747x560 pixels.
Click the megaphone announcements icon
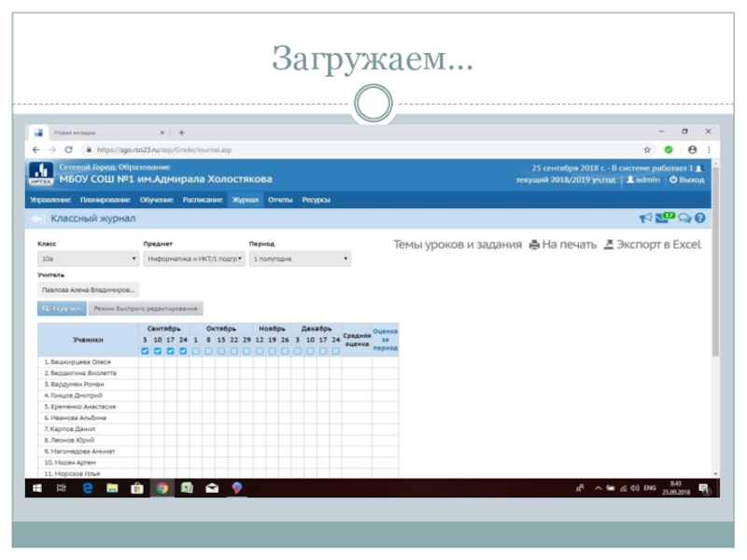click(x=645, y=218)
